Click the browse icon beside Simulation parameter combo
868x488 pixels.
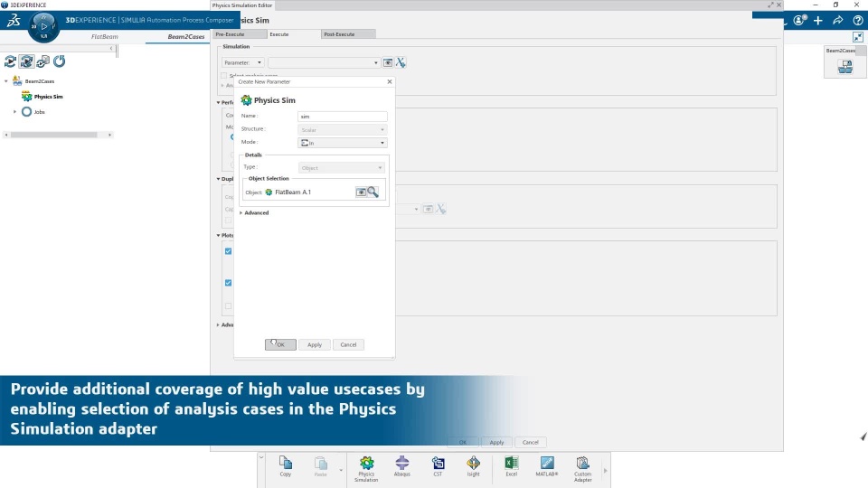point(388,62)
